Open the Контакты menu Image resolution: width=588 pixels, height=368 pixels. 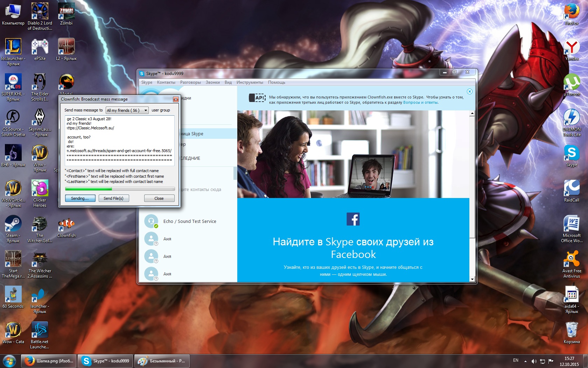pos(166,82)
